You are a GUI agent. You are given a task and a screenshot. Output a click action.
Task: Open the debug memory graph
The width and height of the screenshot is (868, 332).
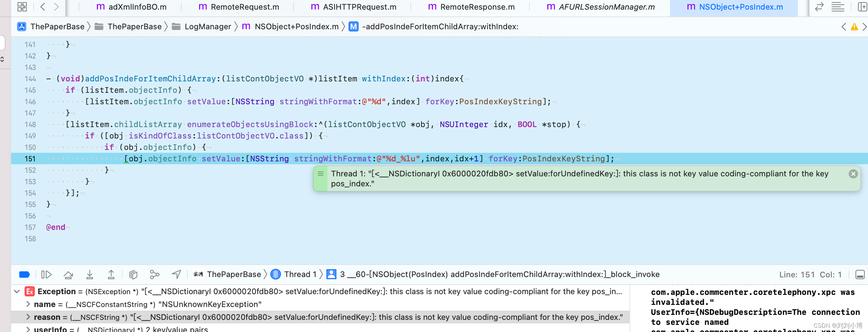[154, 275]
